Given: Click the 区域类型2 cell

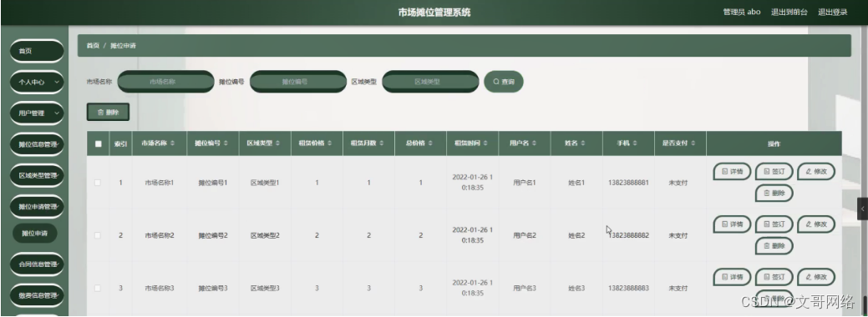Looking at the screenshot, I should pos(265,235).
